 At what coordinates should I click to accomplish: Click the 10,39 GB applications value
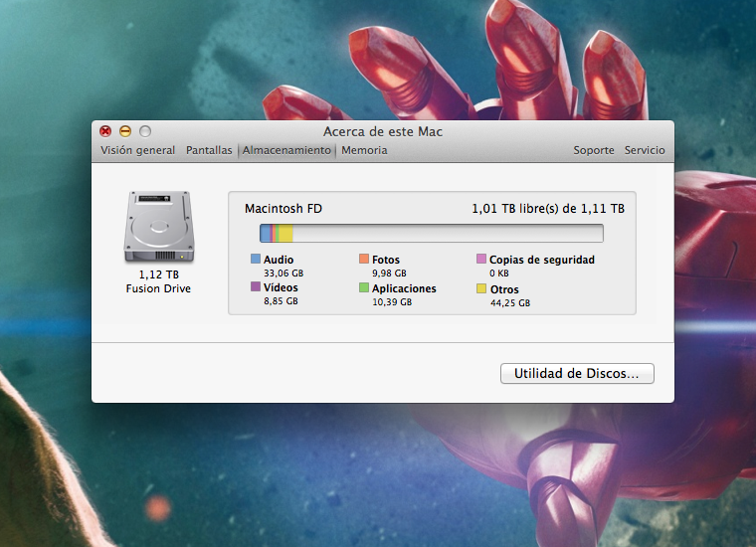392,302
